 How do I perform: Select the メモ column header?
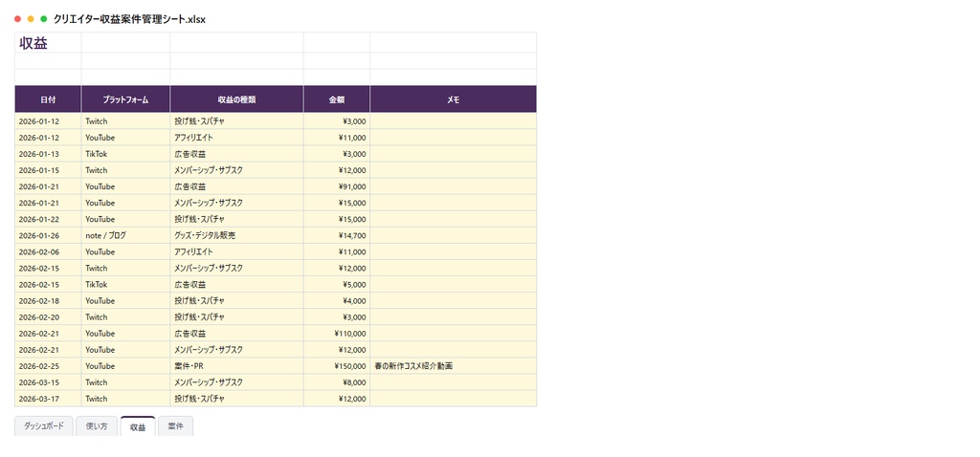[x=453, y=99]
